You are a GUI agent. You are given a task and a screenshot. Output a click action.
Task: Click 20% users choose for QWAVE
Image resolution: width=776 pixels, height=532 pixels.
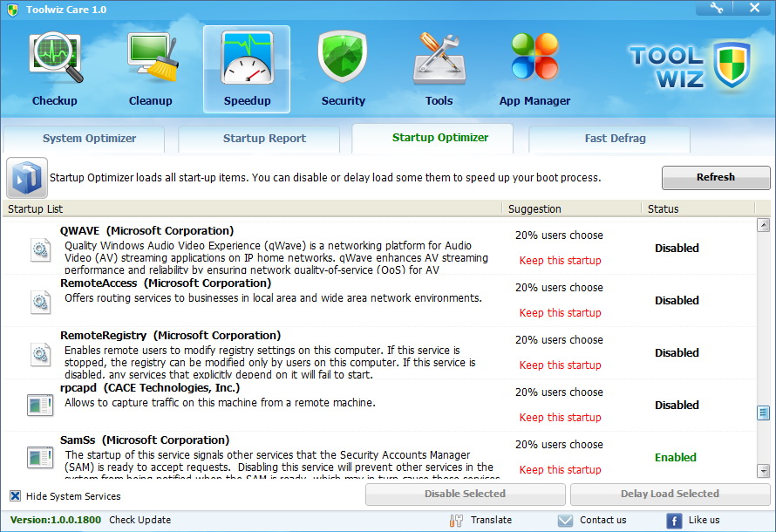(559, 235)
